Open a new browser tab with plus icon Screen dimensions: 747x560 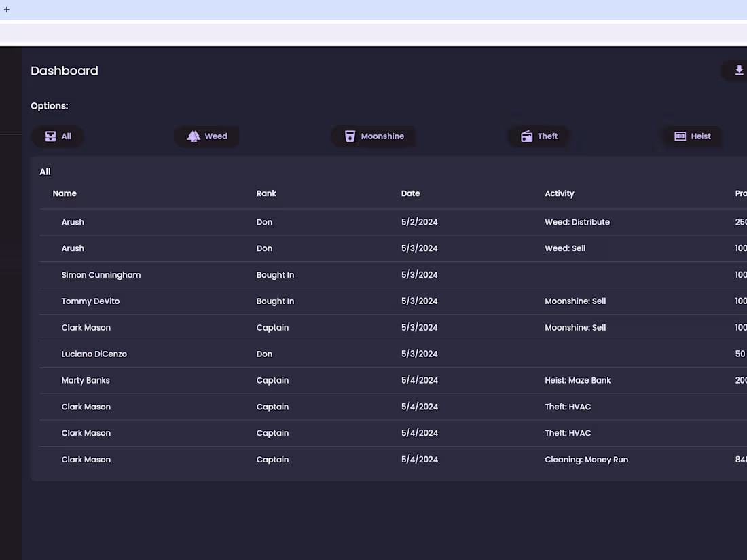pyautogui.click(x=7, y=9)
